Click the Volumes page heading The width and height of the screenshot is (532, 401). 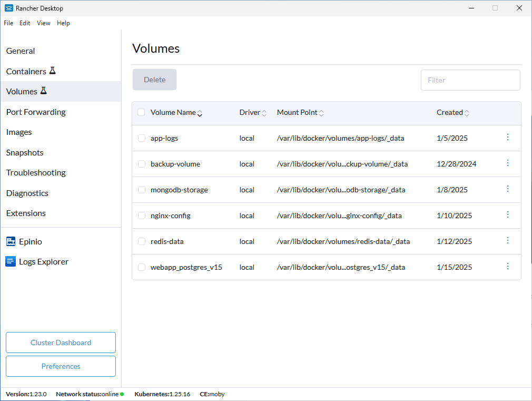point(156,48)
